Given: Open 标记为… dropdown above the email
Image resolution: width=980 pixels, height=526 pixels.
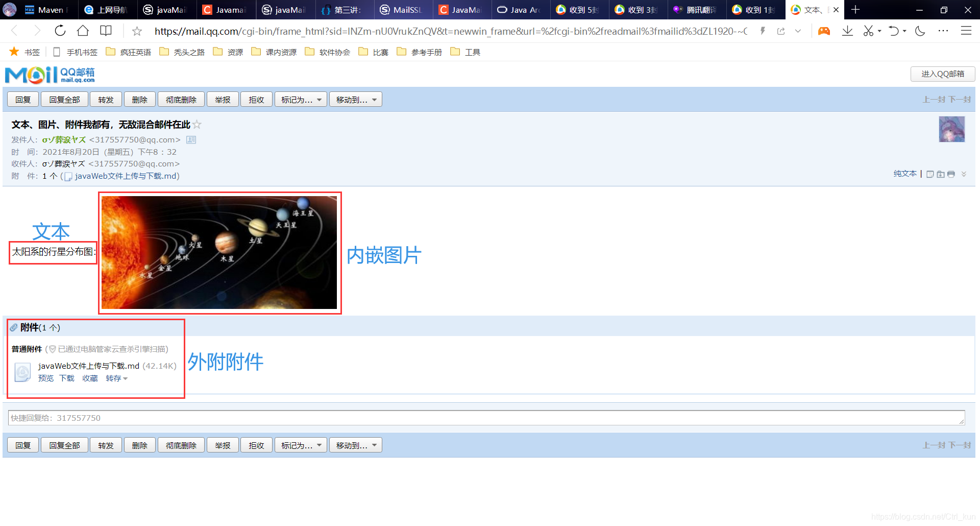Looking at the screenshot, I should (301, 100).
